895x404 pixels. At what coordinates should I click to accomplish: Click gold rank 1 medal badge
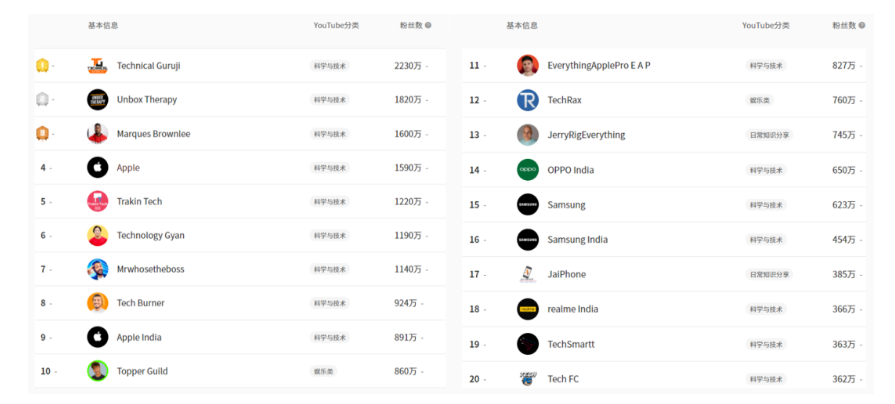click(x=42, y=66)
